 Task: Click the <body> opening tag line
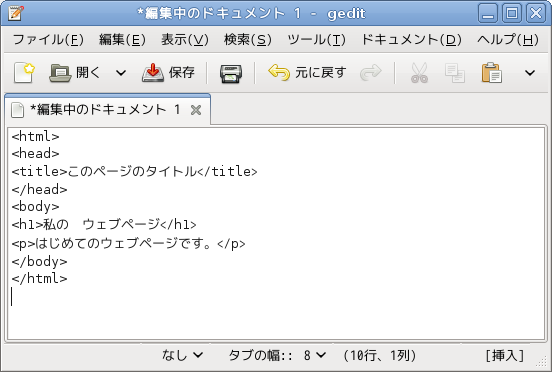35,207
